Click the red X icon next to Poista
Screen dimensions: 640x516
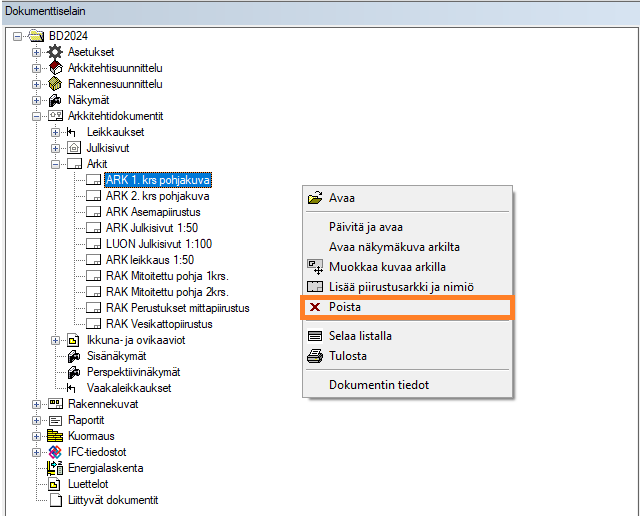pos(315,307)
